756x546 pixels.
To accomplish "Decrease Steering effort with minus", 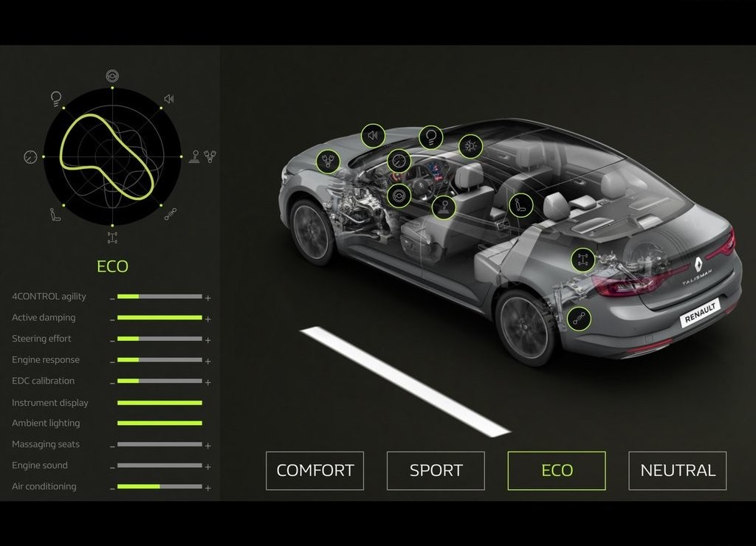I will (x=112, y=341).
